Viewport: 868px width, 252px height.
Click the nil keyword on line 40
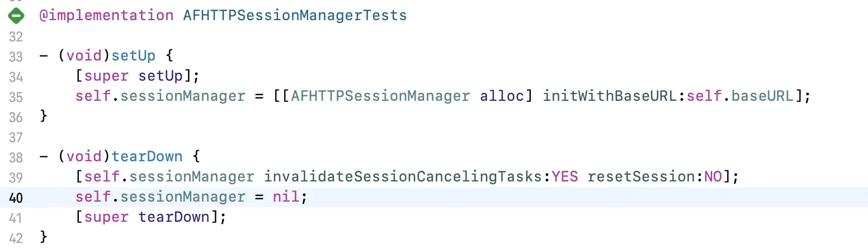287,197
